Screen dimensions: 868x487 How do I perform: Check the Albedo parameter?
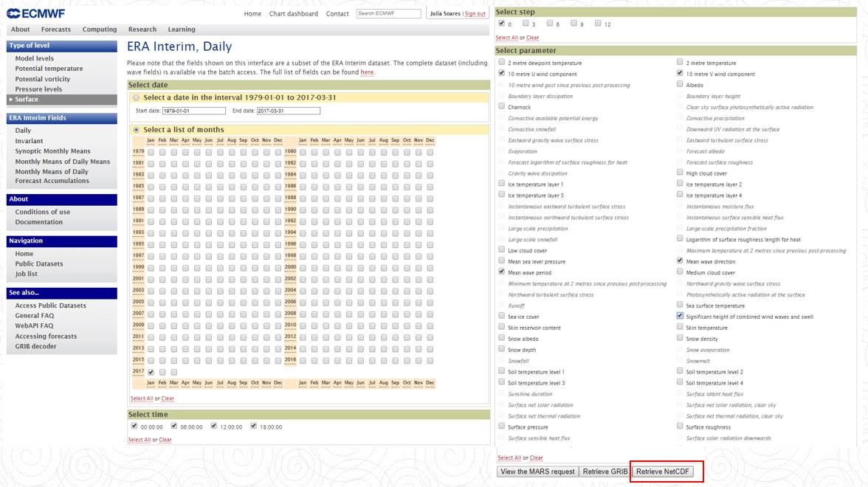680,84
